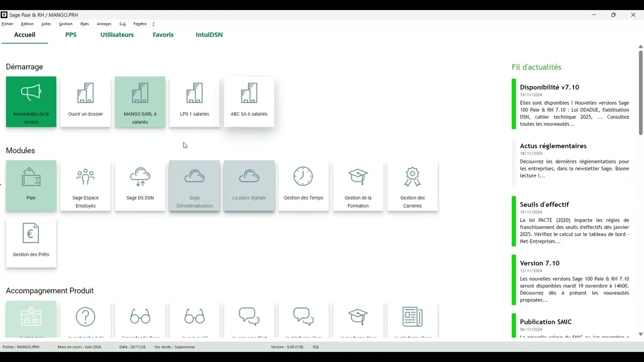The image size is (644, 362).
Task: Click the SQL status bar indicator
Action: (316, 347)
